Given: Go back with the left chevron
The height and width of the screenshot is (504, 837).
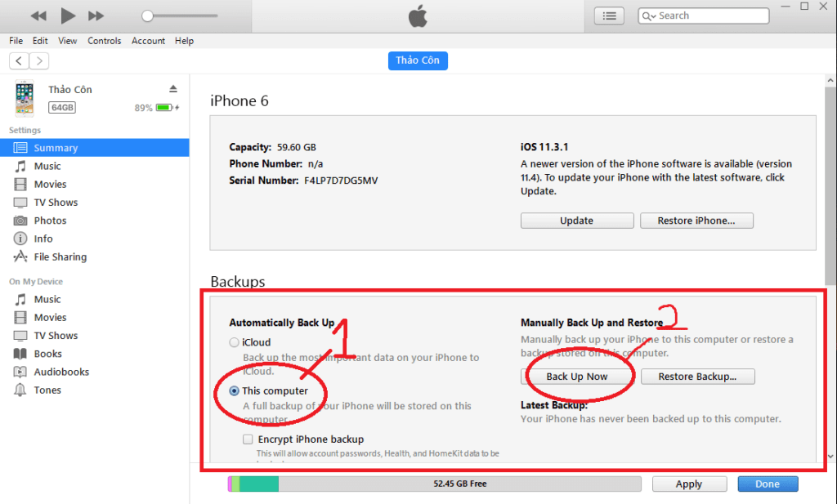Looking at the screenshot, I should (x=19, y=60).
